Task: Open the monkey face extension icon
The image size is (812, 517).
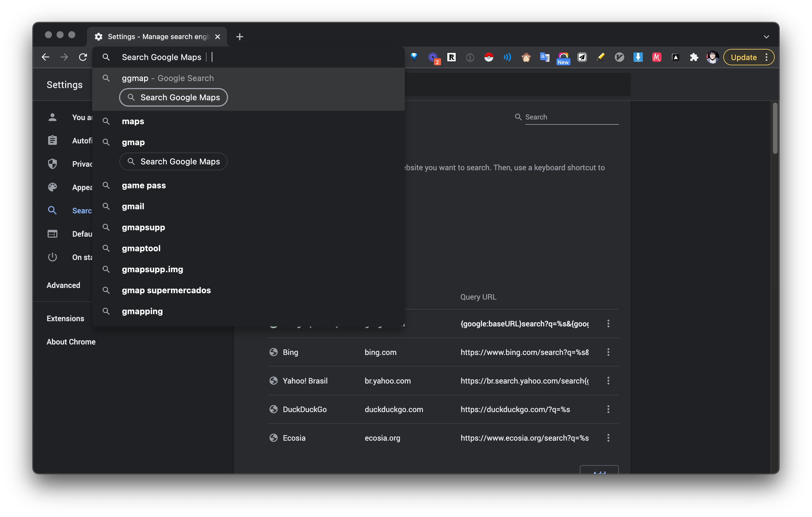Action: 526,57
